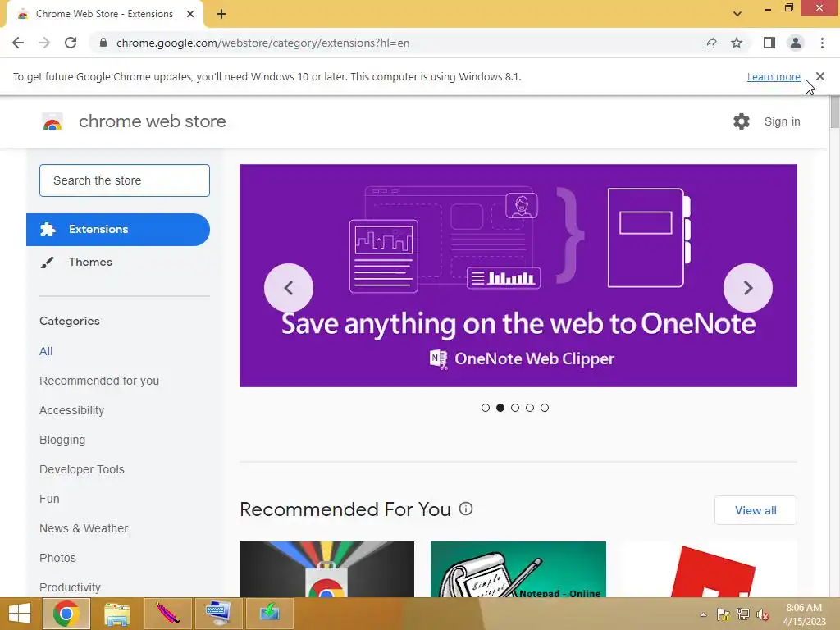The width and height of the screenshot is (840, 630).
Task: Focus the Search the store field
Action: (125, 180)
